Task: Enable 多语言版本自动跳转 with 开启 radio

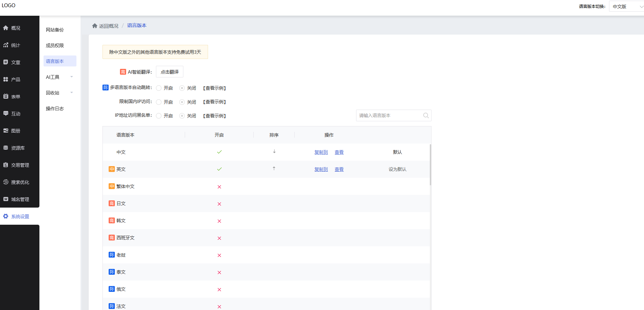Action: [x=159, y=88]
